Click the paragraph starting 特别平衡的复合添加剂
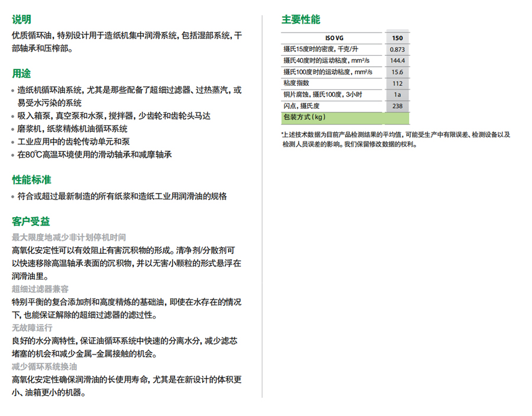532x416 pixels. (126, 308)
